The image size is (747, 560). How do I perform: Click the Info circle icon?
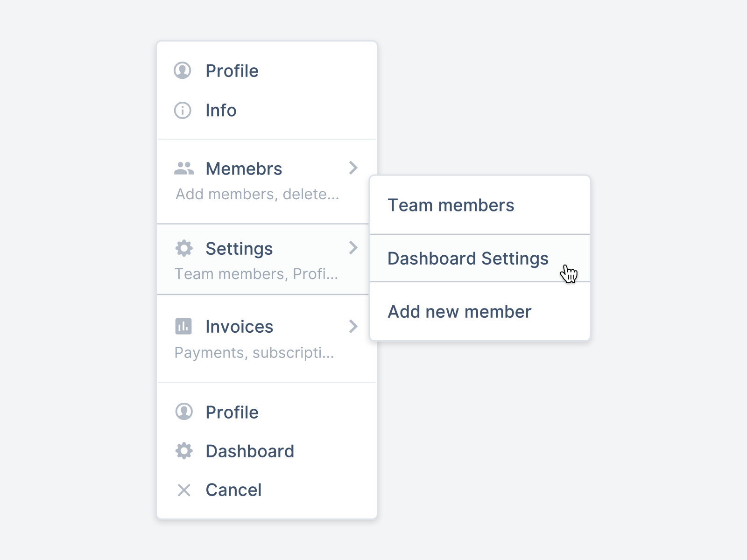(183, 111)
